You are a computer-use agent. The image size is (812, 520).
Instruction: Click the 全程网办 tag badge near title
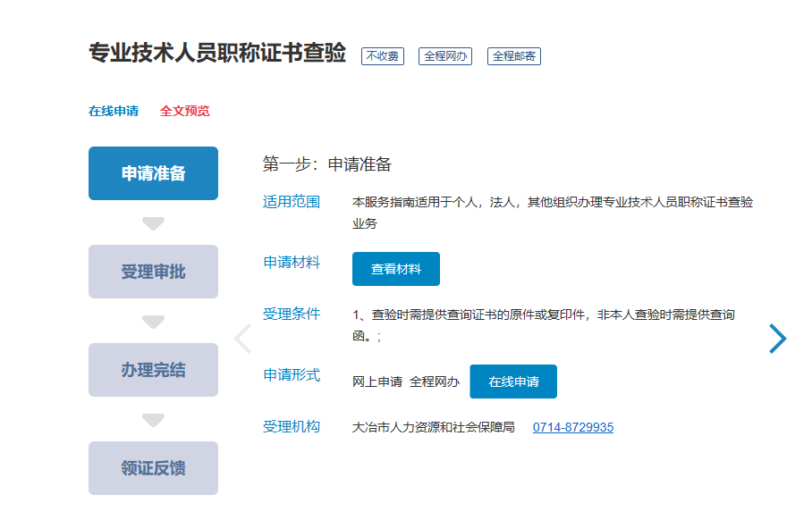click(445, 56)
